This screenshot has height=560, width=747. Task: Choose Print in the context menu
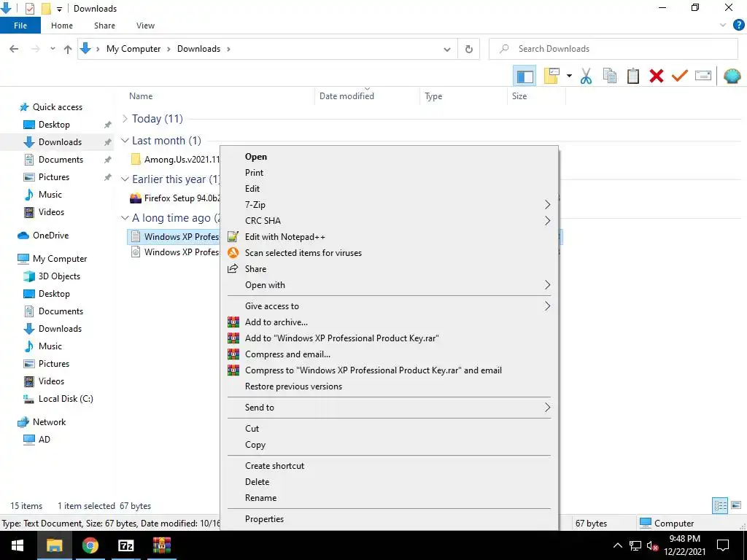(389, 173)
